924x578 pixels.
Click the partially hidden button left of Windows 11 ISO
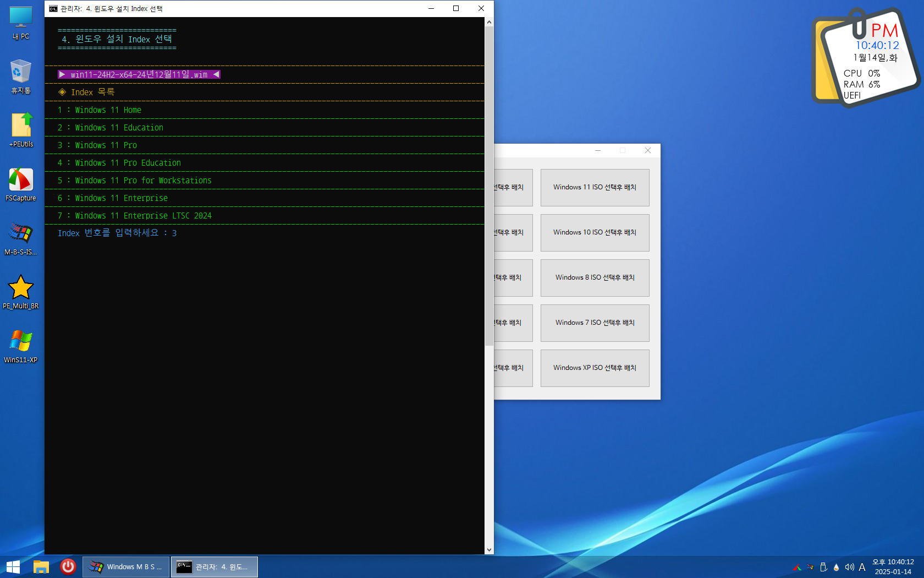click(x=513, y=188)
